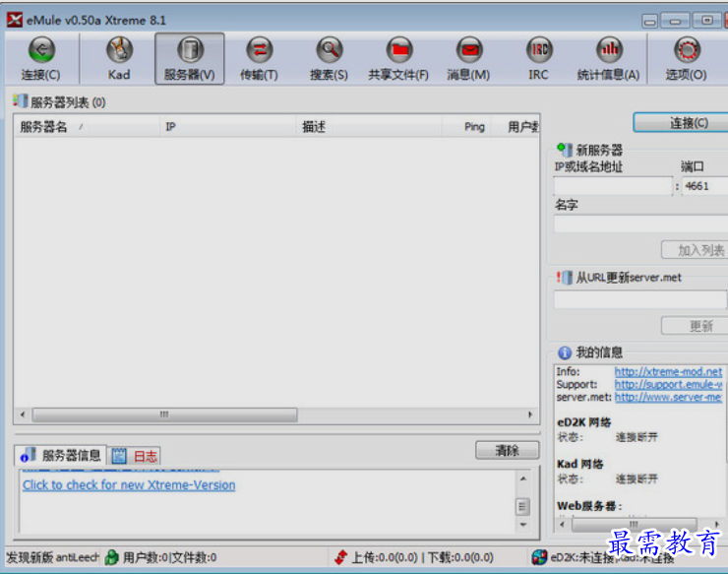Image resolution: width=728 pixels, height=574 pixels.
Task: Click the update server.met from URL icon
Action: click(x=564, y=278)
